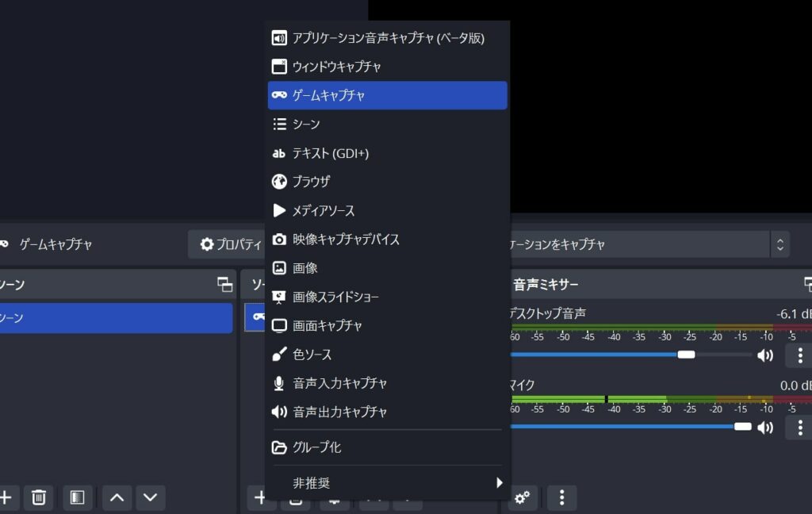Open the audio mixer bottom three-dot menu
Image resolution: width=812 pixels, height=514 pixels.
(x=562, y=497)
